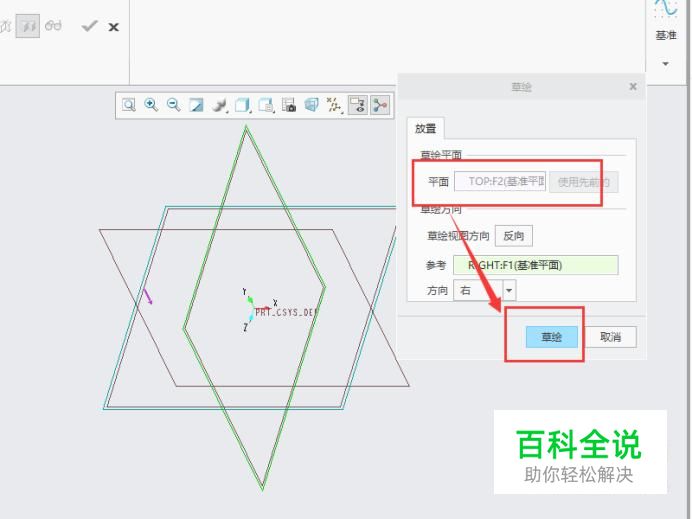Open the view manager icon
The height and width of the screenshot is (519, 692).
coord(289,105)
